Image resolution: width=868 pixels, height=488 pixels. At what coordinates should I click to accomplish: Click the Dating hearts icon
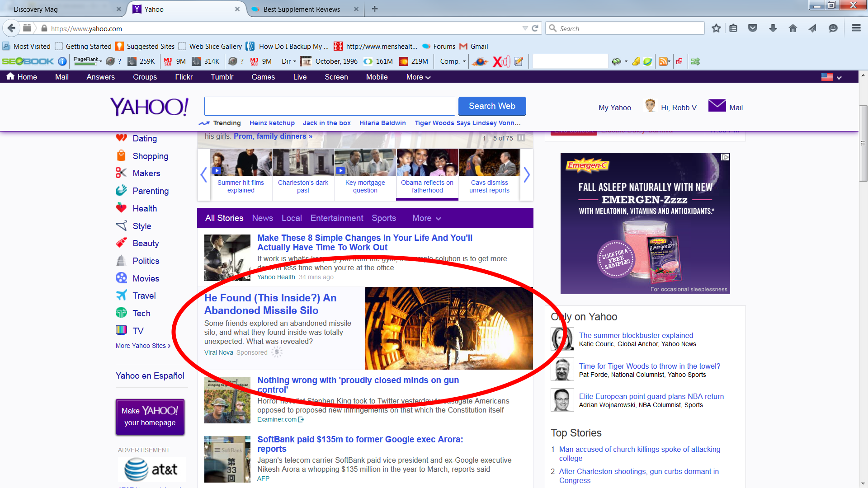pos(121,137)
